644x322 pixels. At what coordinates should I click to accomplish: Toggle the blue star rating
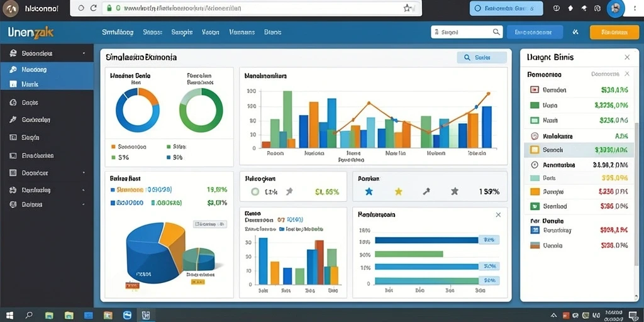point(369,191)
